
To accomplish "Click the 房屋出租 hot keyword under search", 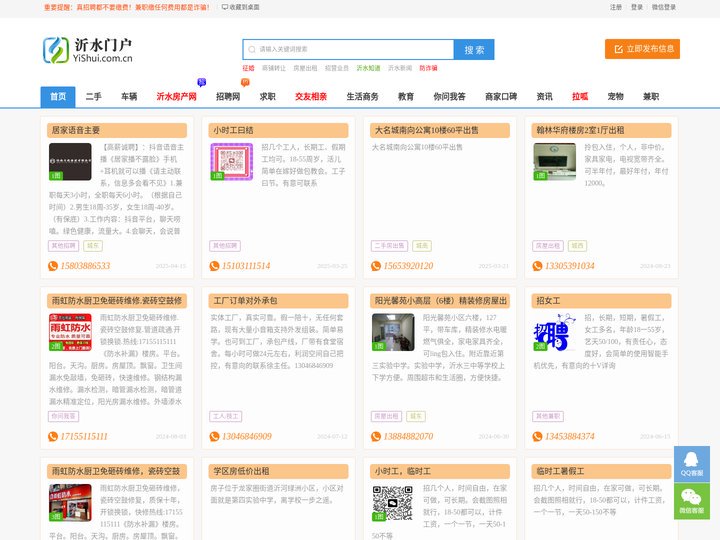I will [x=305, y=68].
